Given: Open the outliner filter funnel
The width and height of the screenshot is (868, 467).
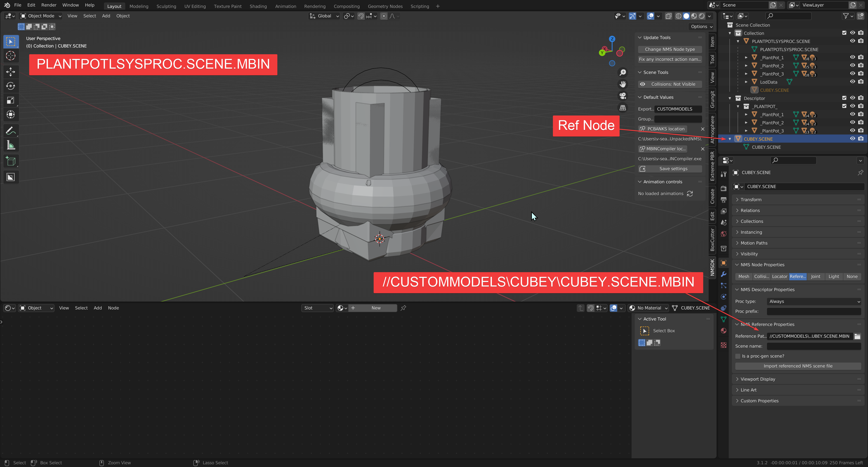Looking at the screenshot, I should pos(845,16).
